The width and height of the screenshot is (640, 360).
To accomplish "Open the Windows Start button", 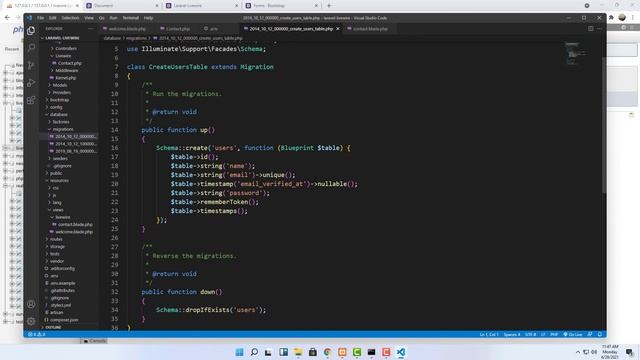I will (x=239, y=352).
